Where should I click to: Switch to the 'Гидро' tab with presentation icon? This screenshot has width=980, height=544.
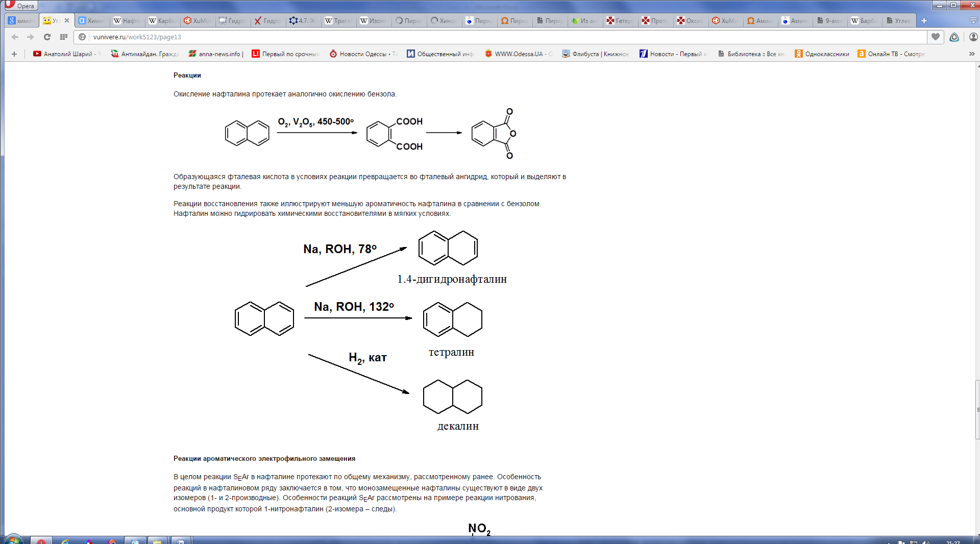[233, 21]
